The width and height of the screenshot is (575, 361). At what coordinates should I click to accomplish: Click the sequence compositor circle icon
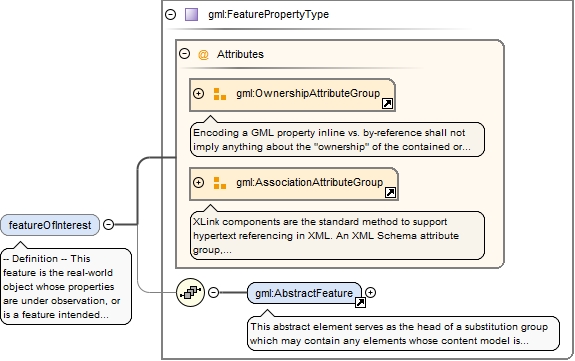click(x=190, y=292)
